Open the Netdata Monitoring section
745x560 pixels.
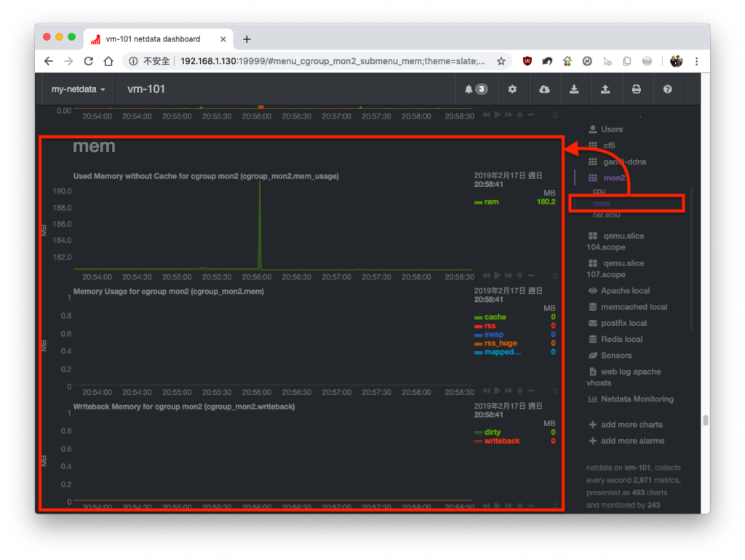(x=631, y=399)
